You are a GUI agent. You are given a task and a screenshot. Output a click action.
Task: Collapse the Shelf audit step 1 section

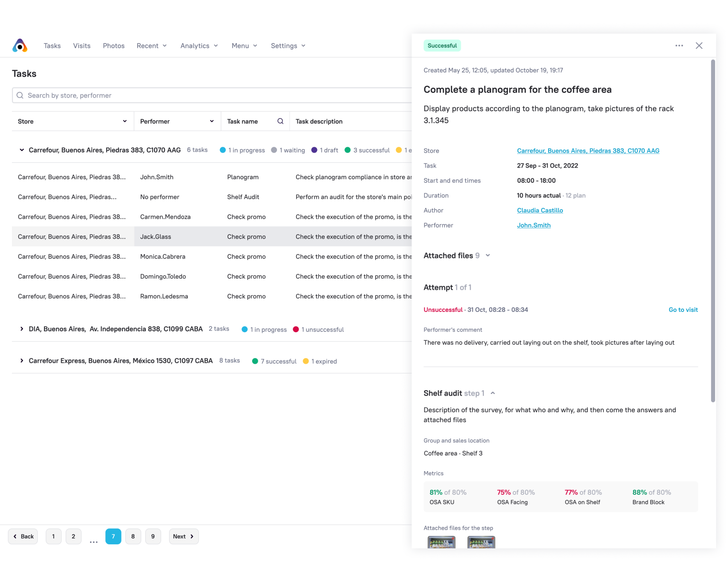coord(492,393)
